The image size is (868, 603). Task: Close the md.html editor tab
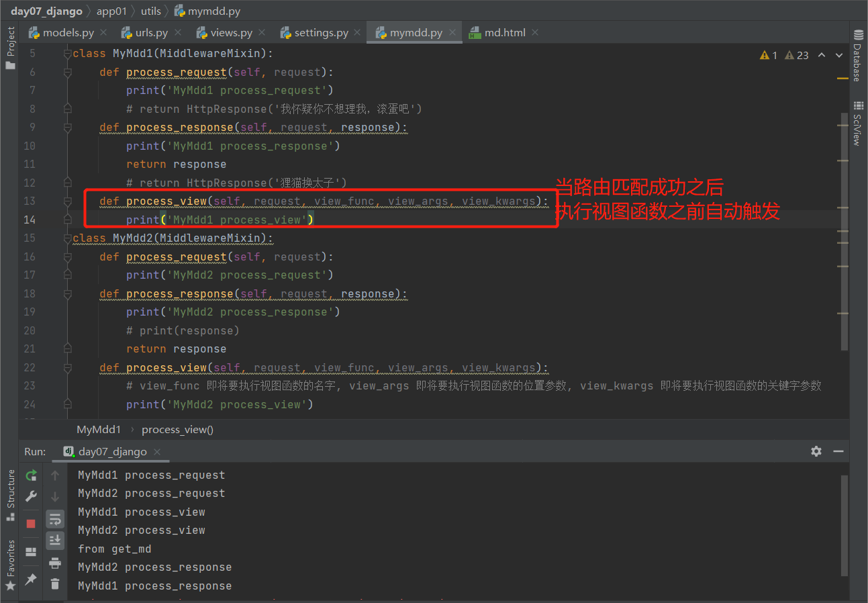pos(535,32)
